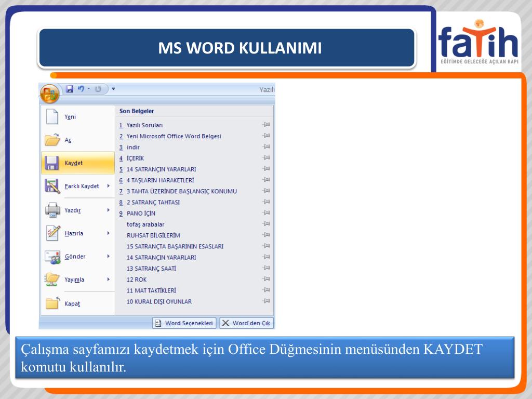This screenshot has width=532, height=399.
Task: Pin 10 KURAL DIŞI OYUNLAR document
Action: pyautogui.click(x=267, y=301)
